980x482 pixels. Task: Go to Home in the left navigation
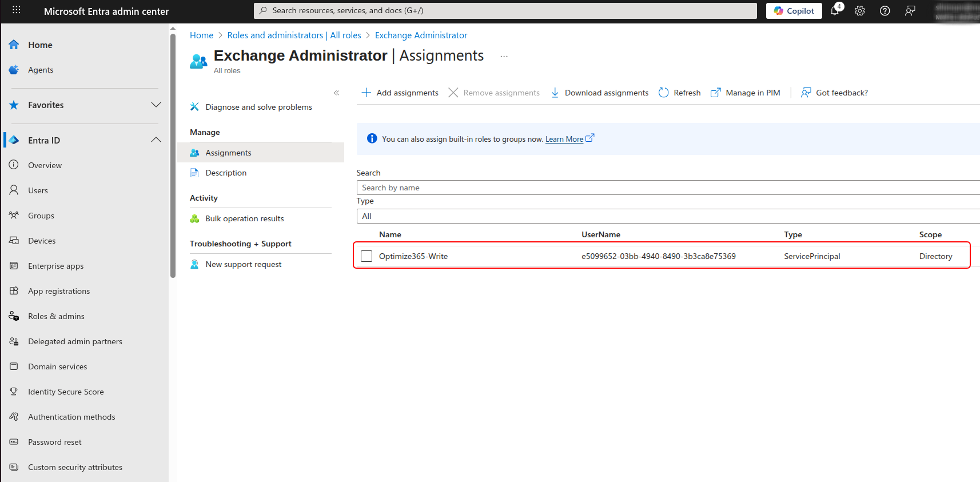[40, 45]
